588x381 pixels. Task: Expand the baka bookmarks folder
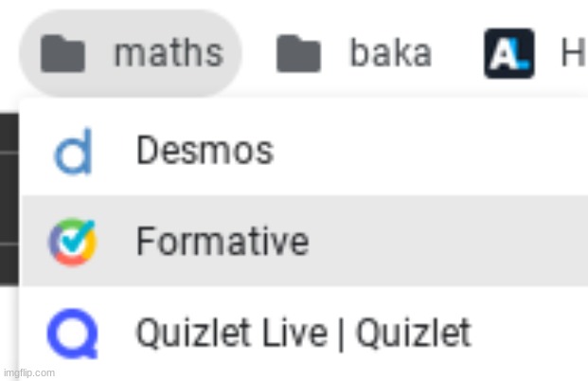pos(389,53)
